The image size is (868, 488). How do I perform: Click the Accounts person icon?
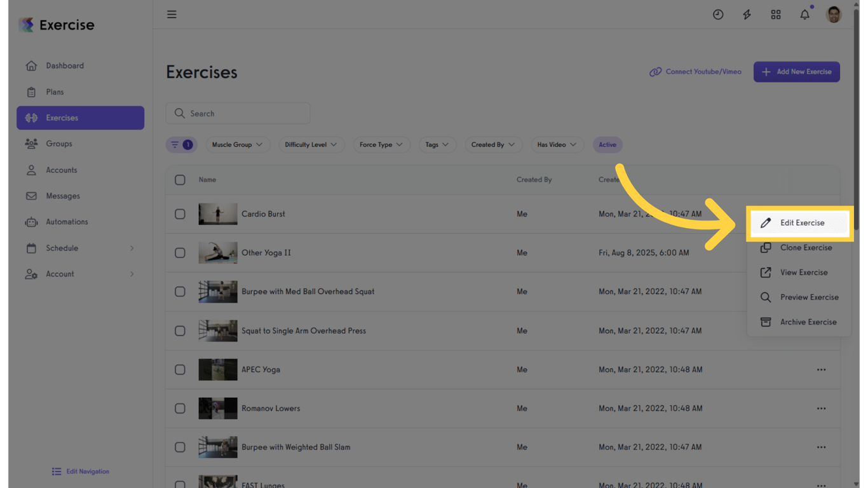tap(31, 170)
